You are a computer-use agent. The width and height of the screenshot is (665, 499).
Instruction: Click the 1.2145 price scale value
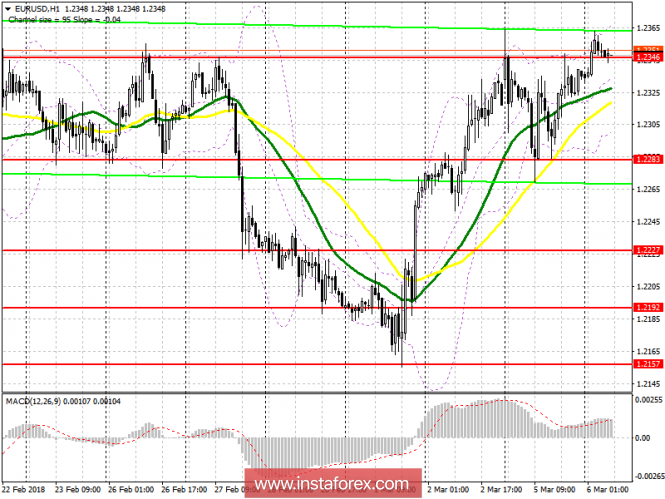point(648,384)
